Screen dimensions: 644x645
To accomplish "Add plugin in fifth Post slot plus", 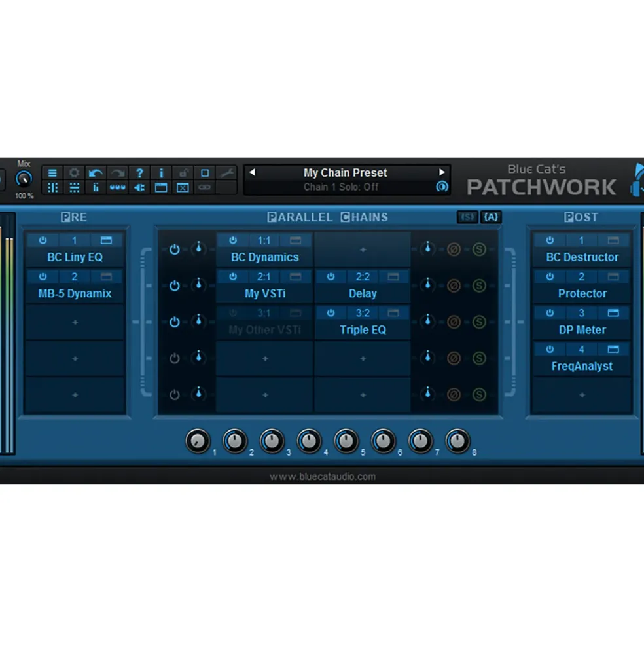I will (582, 395).
